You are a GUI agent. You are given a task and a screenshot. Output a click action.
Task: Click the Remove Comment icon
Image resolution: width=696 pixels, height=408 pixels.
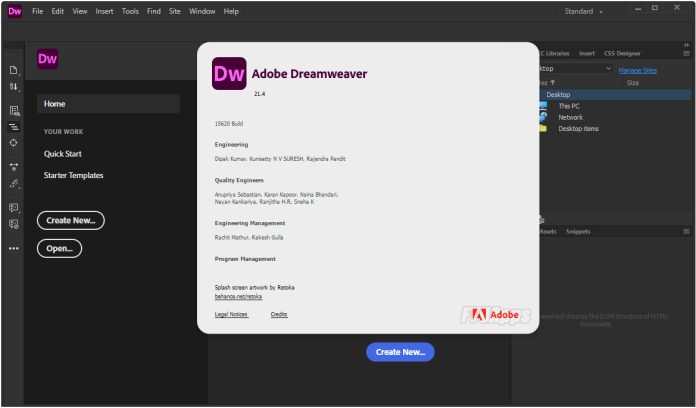pos(14,224)
